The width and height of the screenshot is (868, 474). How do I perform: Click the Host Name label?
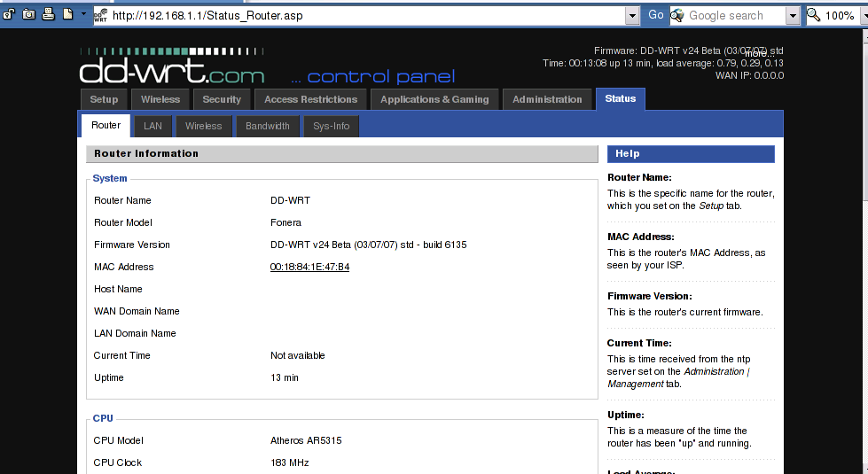(x=118, y=289)
